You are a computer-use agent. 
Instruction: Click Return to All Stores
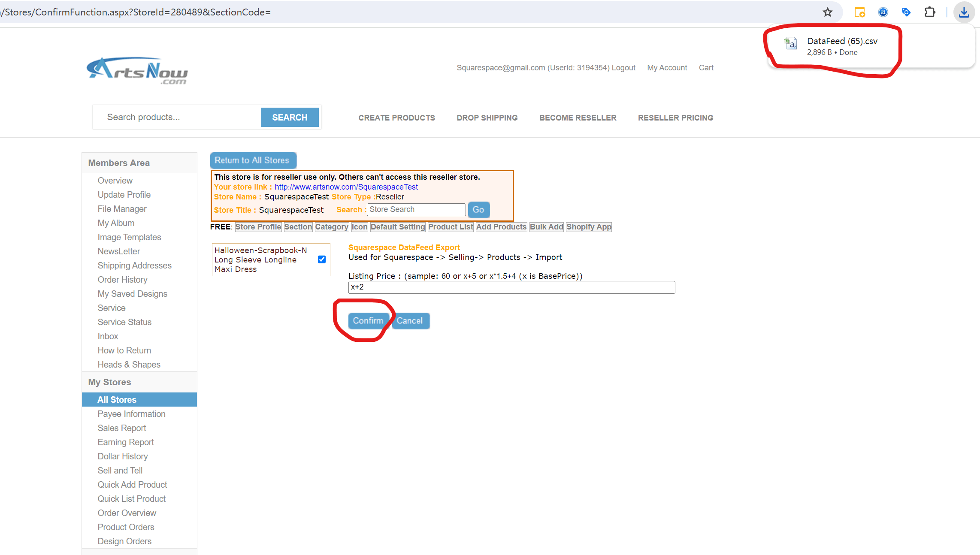point(253,160)
